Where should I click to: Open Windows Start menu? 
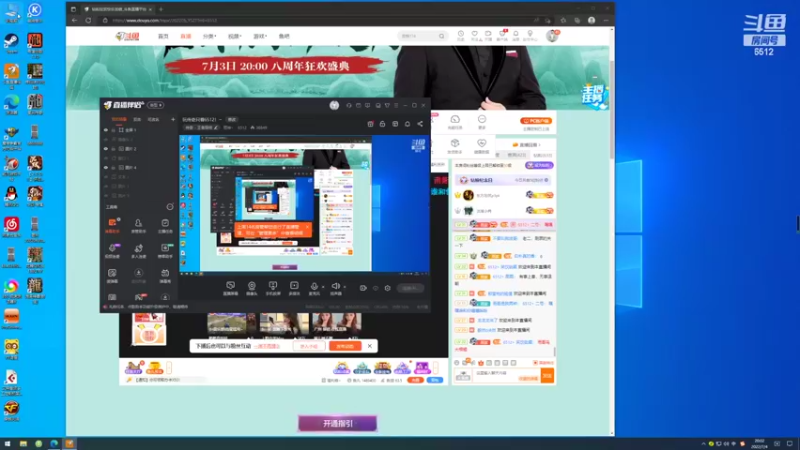8,444
